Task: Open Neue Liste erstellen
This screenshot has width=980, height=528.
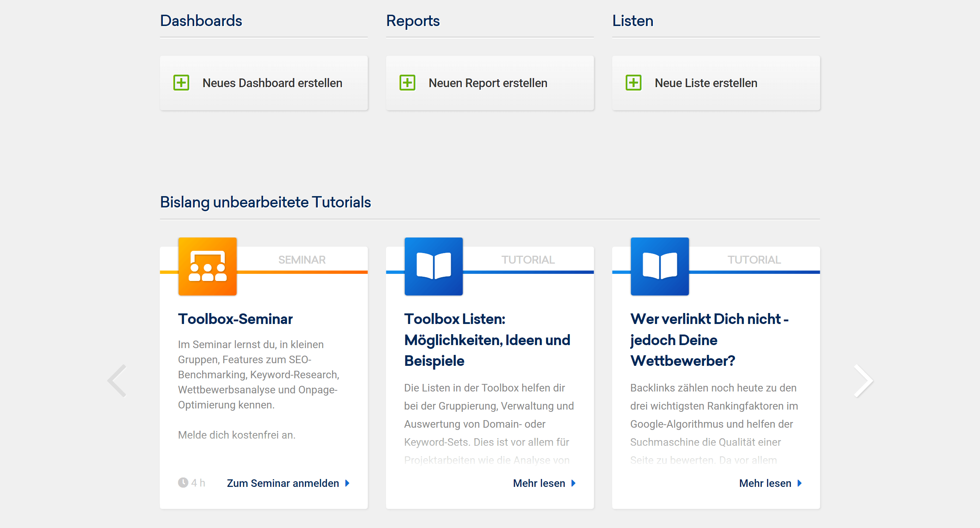Action: click(706, 83)
